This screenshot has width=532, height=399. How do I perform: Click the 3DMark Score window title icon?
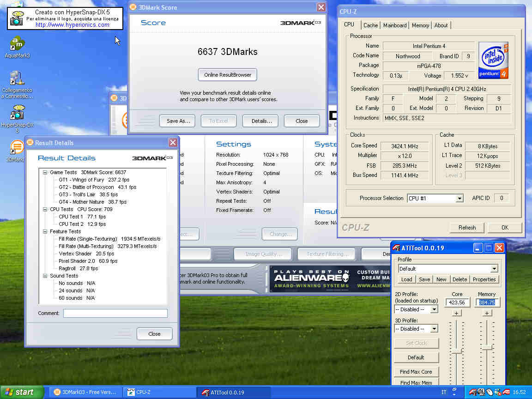click(133, 7)
